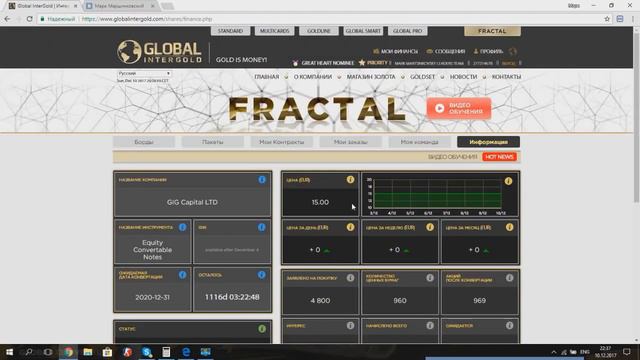Click info icon on card below 4 800

[x=350, y=325]
